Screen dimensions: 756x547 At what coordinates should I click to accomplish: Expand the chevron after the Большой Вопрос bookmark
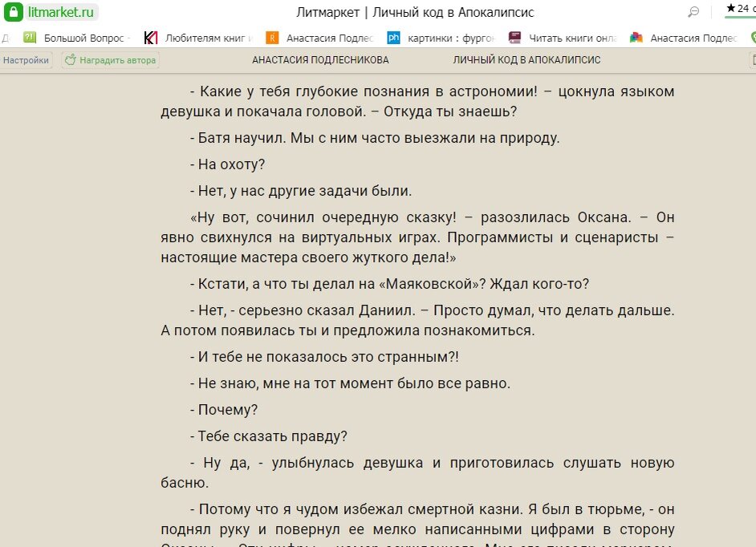(128, 37)
